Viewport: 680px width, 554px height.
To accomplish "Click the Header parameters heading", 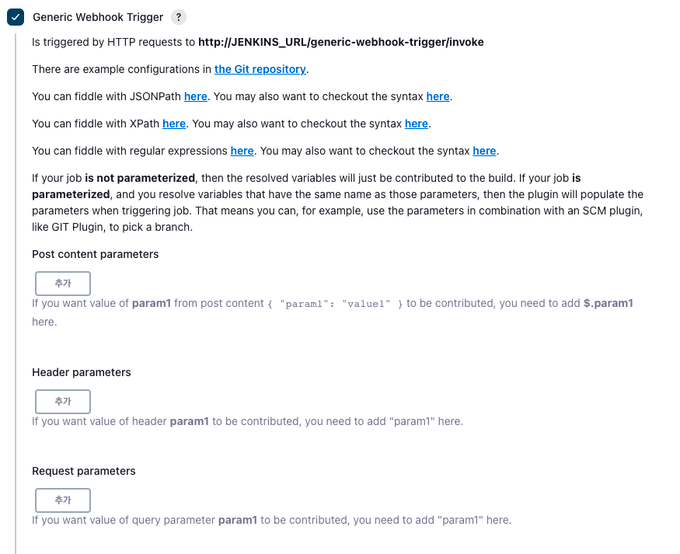I will point(81,372).
